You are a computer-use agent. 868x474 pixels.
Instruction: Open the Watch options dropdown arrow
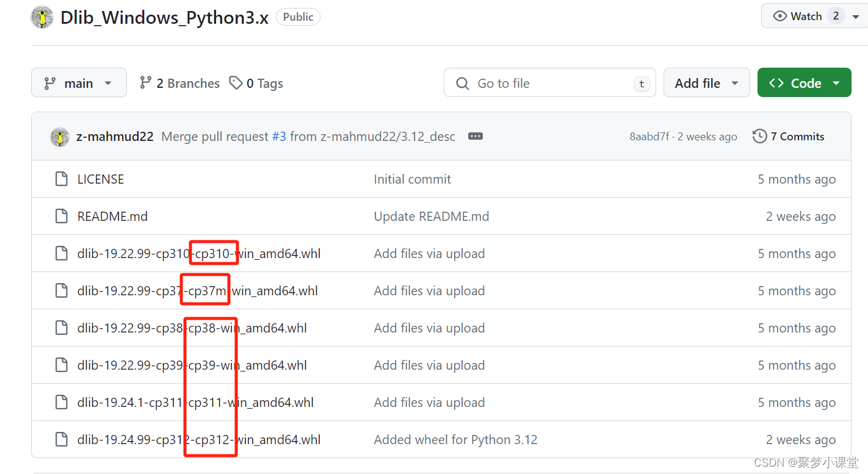tap(856, 16)
